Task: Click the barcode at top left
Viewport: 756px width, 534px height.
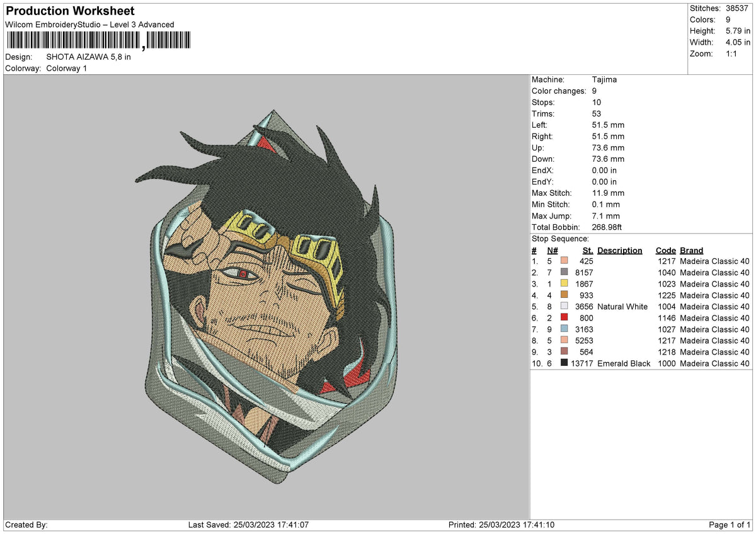Action: [98, 41]
